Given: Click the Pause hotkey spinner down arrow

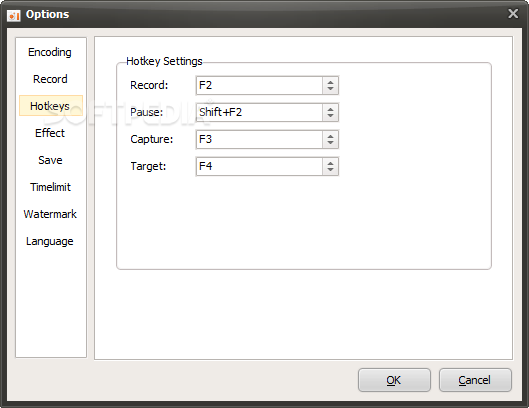Looking at the screenshot, I should click(x=330, y=116).
